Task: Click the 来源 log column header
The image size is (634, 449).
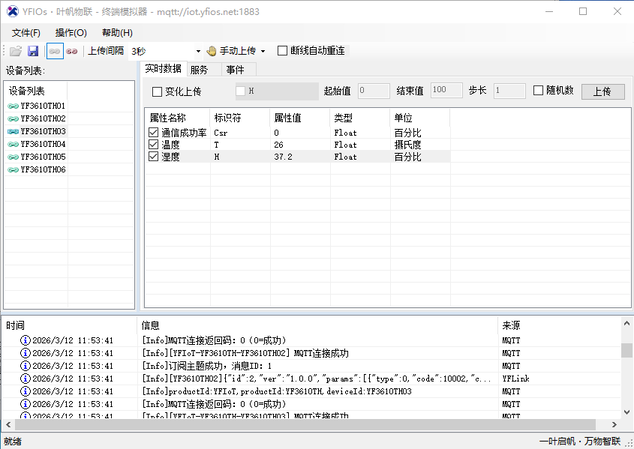Action: tap(559, 325)
